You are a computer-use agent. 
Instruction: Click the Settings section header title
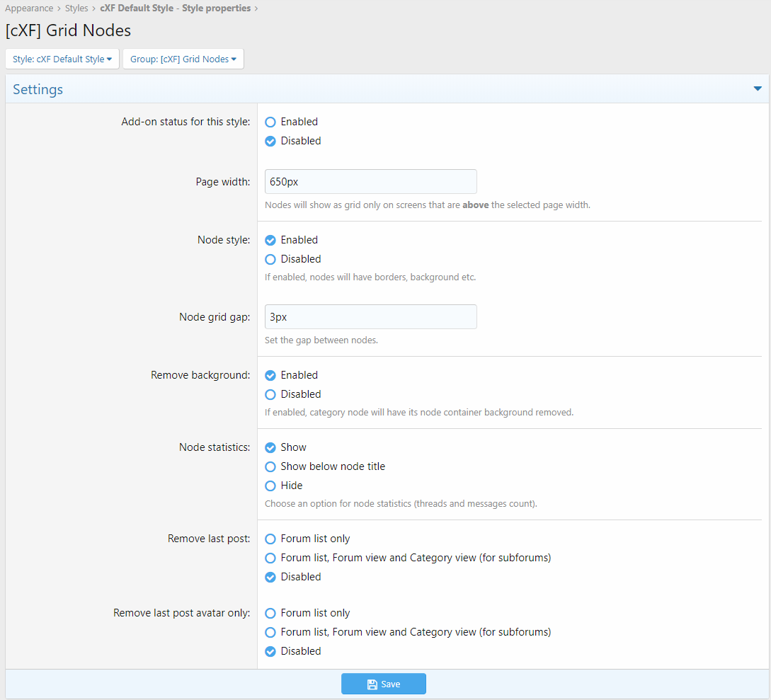[x=38, y=89]
